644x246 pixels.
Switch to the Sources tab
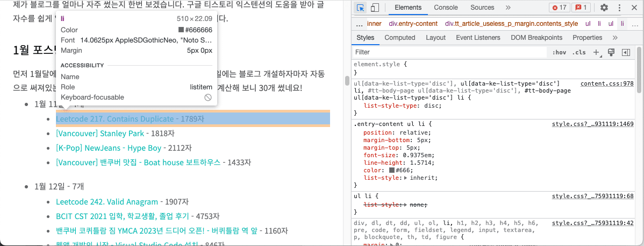(482, 8)
